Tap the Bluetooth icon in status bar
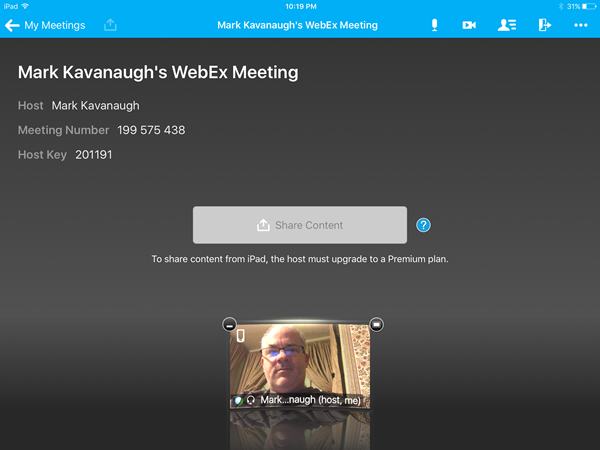600x450 pixels. (561, 7)
